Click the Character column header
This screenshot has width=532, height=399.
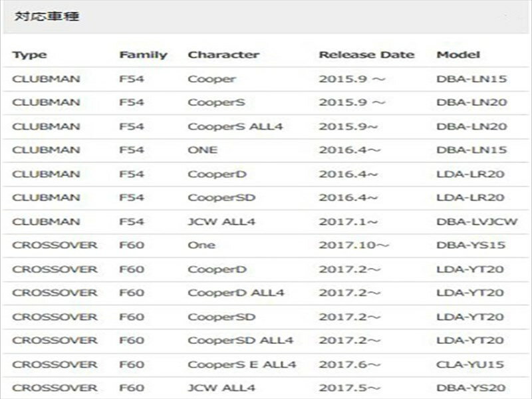(223, 55)
